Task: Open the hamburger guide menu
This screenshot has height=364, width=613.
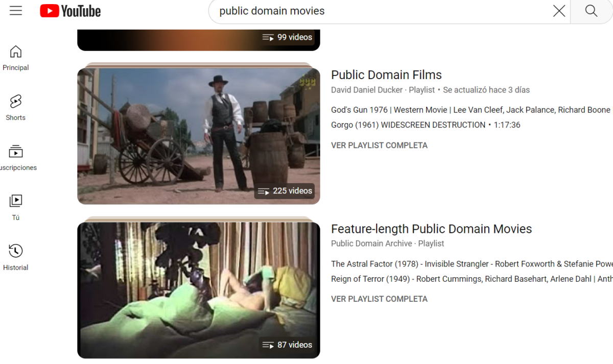Action: (x=15, y=11)
